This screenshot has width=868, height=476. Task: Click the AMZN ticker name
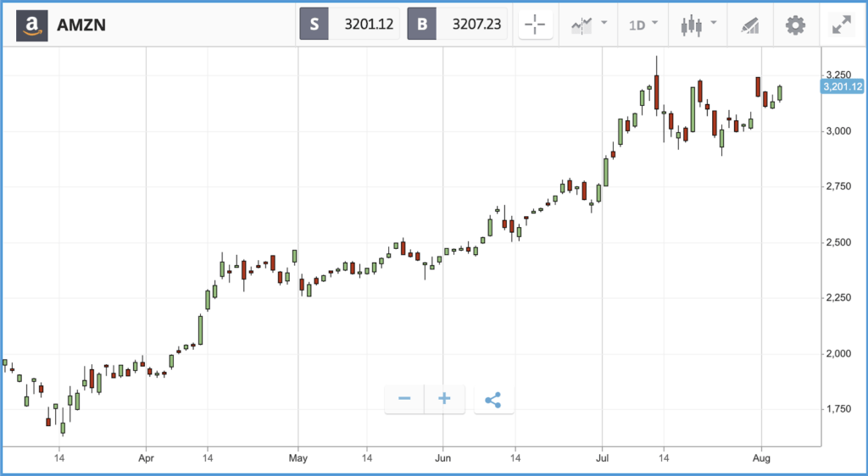pyautogui.click(x=81, y=25)
